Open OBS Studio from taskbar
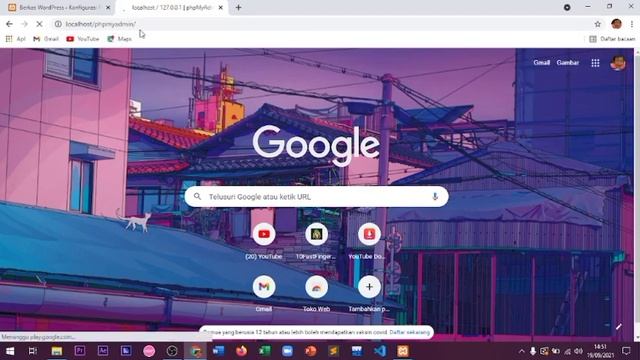 (x=172, y=351)
